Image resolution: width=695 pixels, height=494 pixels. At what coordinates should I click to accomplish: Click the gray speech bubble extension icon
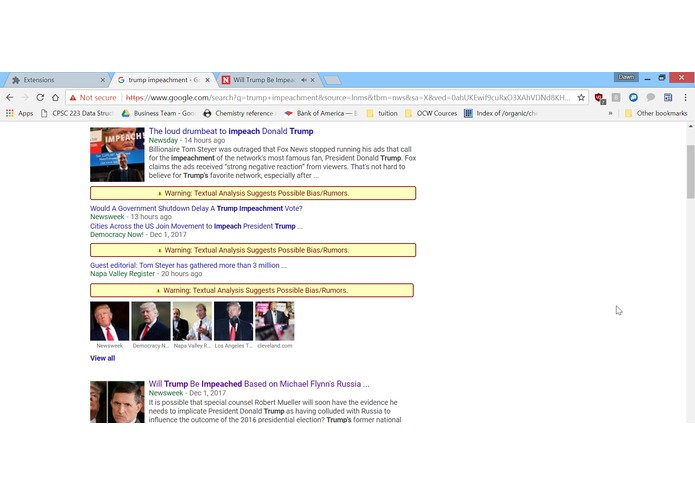651,97
